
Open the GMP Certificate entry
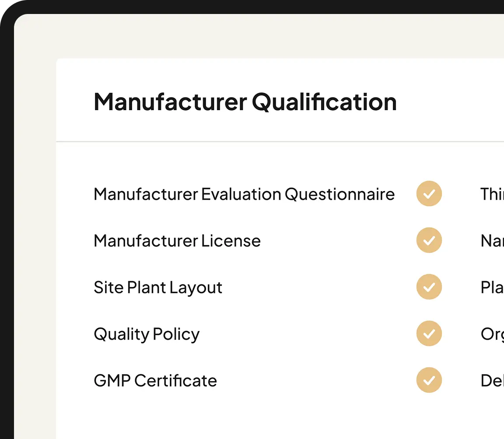click(x=155, y=380)
